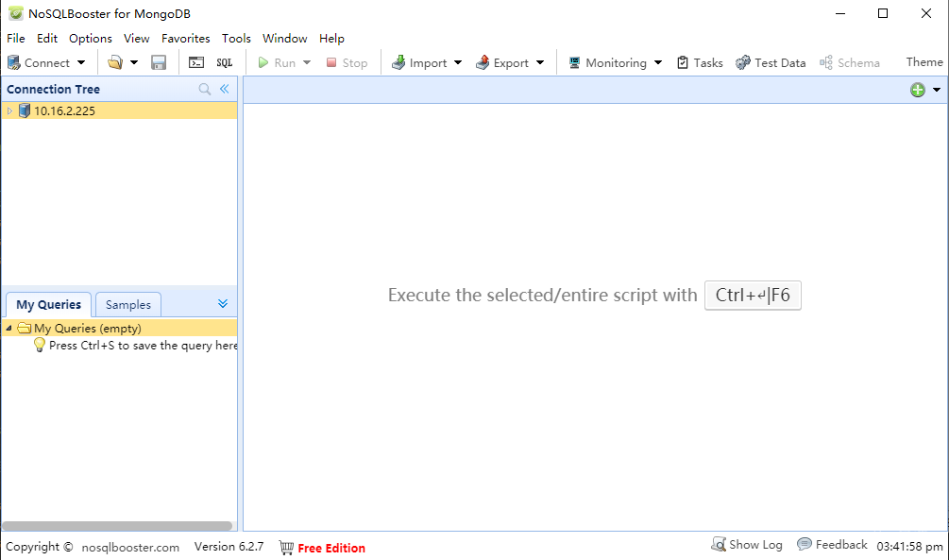Viewport: 949px width, 560px height.
Task: Open the Connect dropdown arrow
Action: (81, 63)
